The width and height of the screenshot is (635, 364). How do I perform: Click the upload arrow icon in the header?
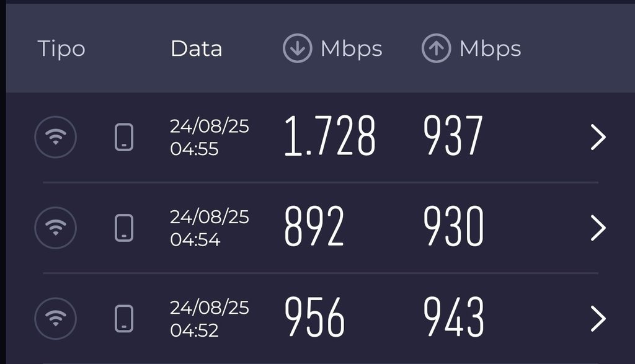click(436, 48)
